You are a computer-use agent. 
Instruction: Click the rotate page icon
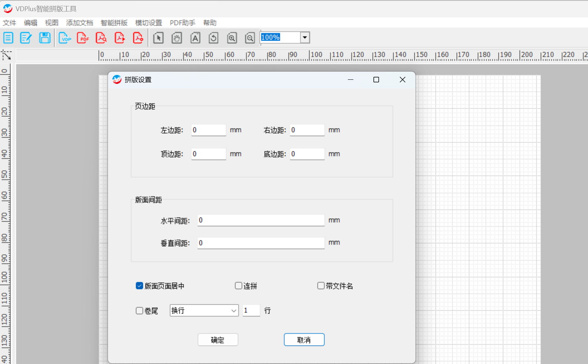[x=213, y=37]
